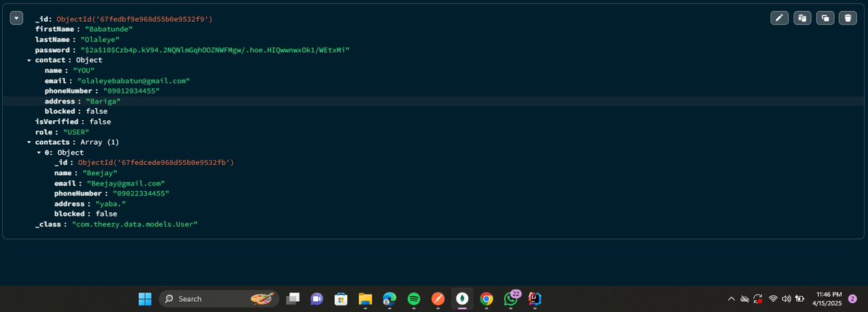Open the notification badge showing 2
The width and height of the screenshot is (868, 312).
[852, 298]
